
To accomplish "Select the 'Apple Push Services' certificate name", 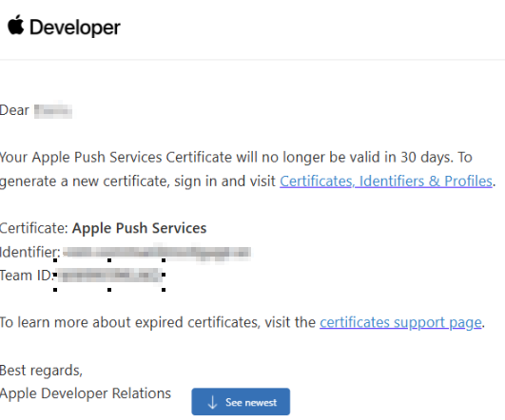I will 139,228.
